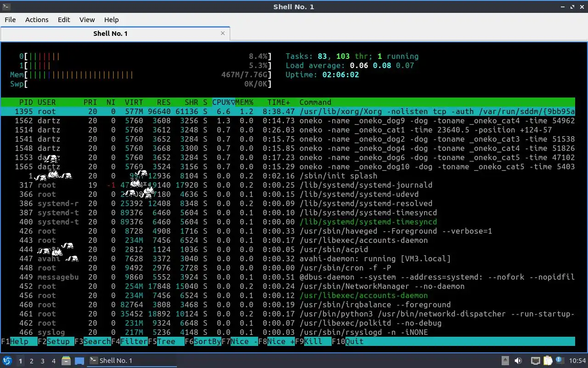Select the NetworkManager process row
Viewport: 588px width, 368px height.
288,286
